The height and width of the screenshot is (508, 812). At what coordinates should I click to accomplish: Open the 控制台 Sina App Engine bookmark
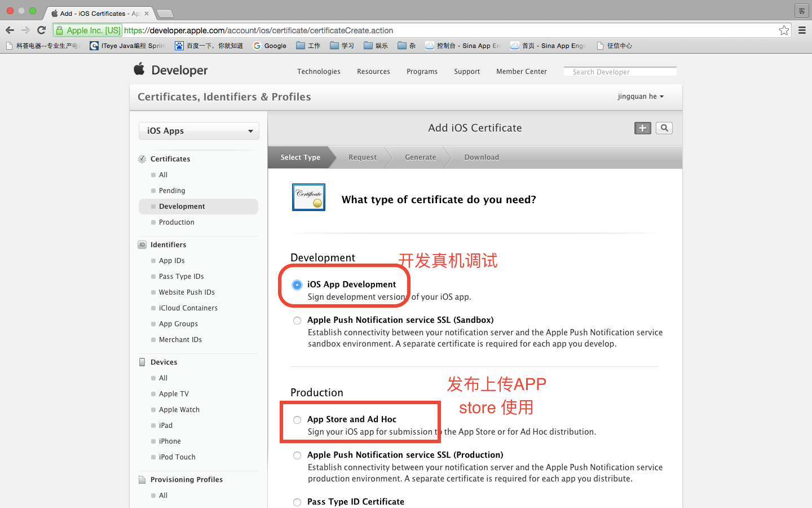pos(462,46)
